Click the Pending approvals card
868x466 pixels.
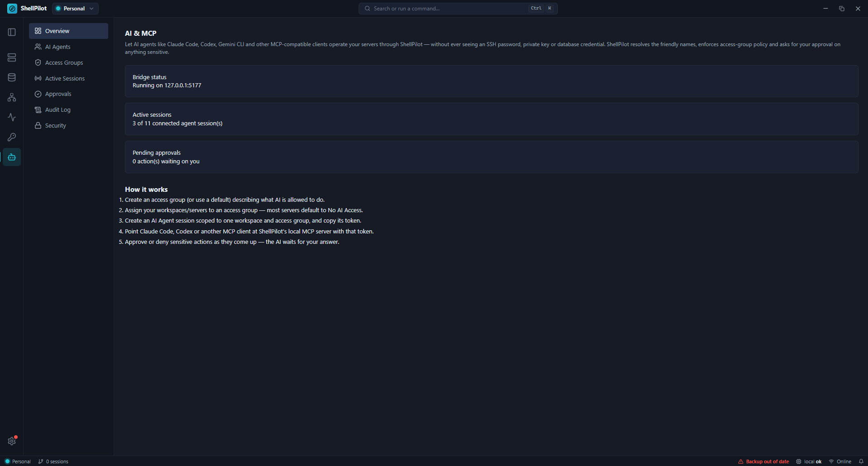click(x=491, y=157)
